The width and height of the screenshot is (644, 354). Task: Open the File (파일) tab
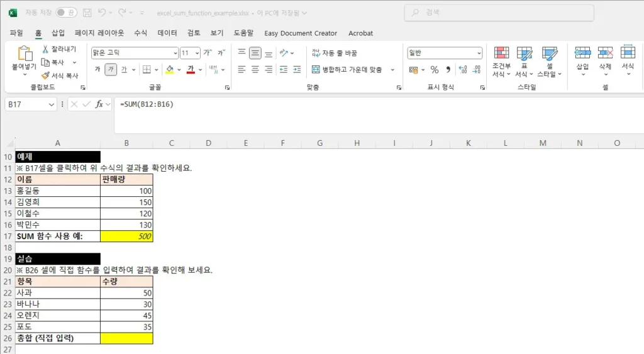pos(16,33)
